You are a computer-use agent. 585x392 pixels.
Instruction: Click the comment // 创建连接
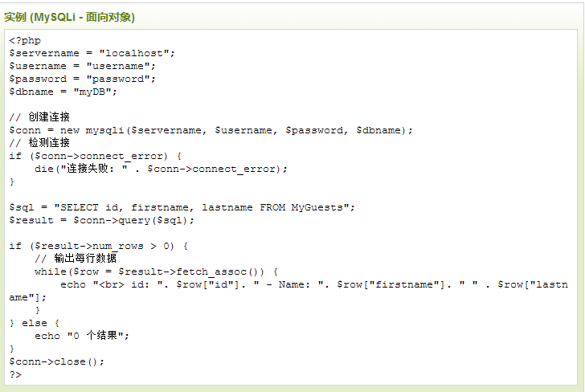tap(39, 117)
